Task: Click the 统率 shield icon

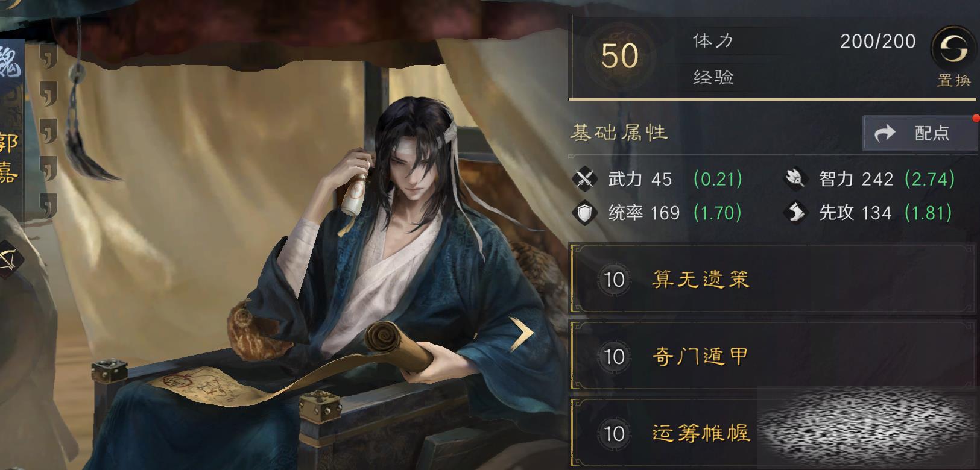Action: (x=584, y=213)
